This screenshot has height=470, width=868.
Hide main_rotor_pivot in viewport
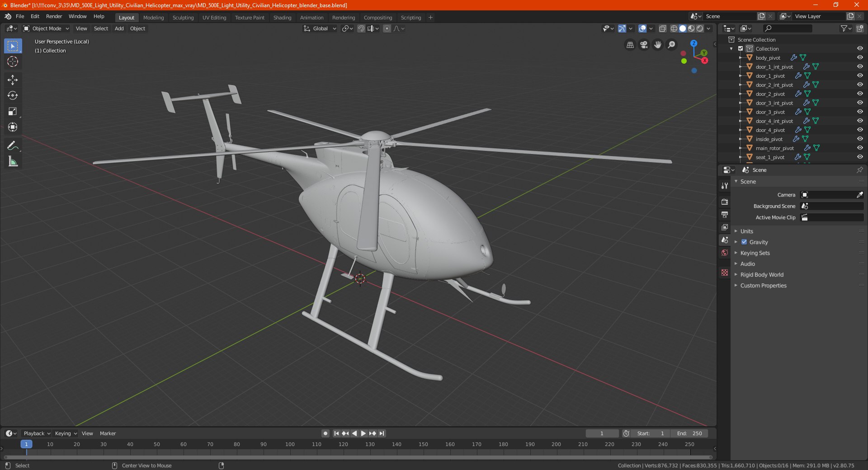click(860, 148)
